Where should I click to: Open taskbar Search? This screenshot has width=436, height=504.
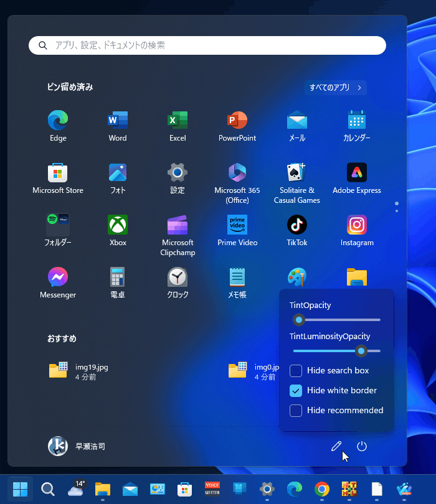(47, 489)
